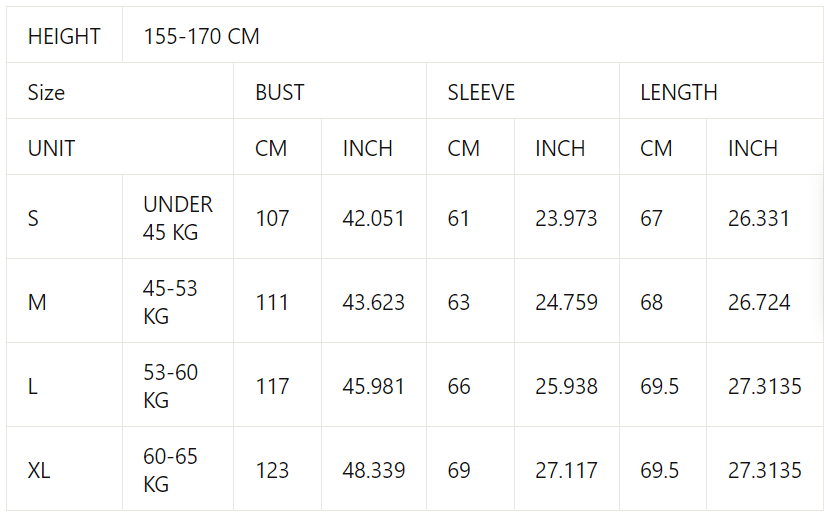Select the UNDER 45 KG weight cell
The image size is (824, 514).
coord(178,218)
